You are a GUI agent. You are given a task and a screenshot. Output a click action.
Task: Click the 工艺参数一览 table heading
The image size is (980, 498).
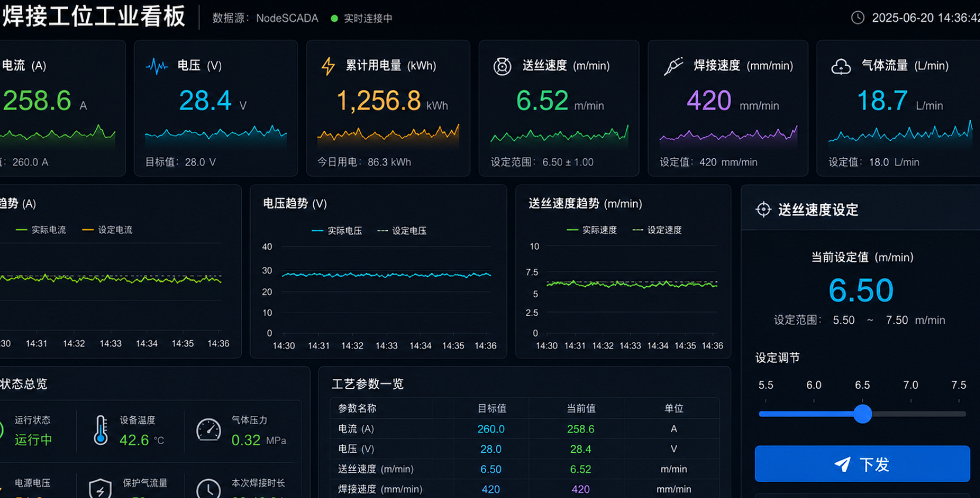point(367,384)
